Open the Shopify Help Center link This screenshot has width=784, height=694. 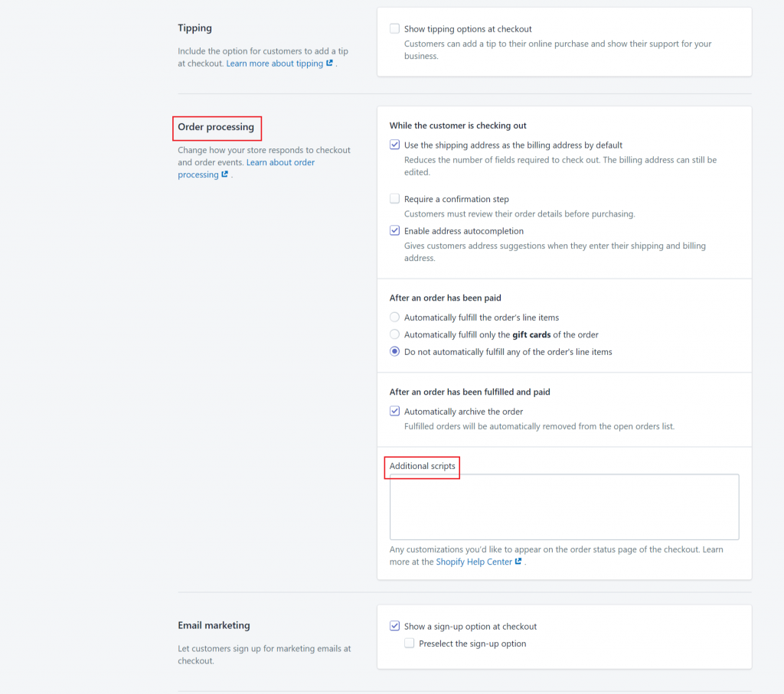coord(474,562)
